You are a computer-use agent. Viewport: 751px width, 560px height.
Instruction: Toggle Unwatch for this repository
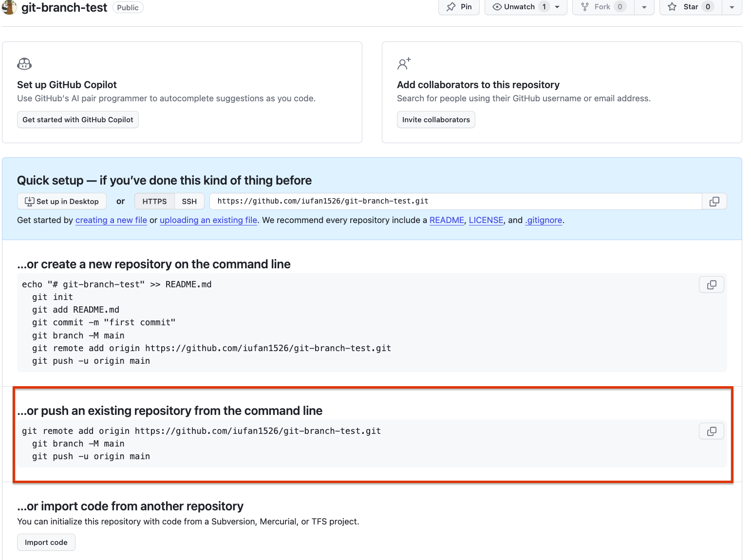point(520,7)
